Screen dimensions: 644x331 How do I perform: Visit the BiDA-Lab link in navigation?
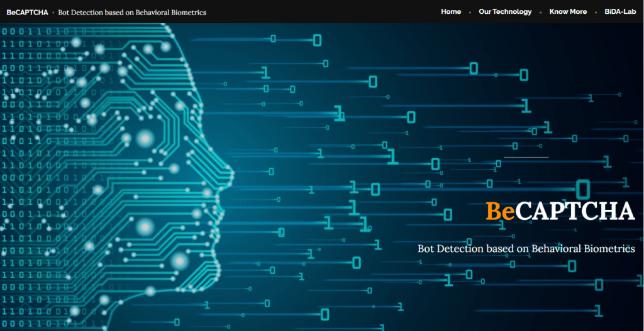(x=620, y=11)
